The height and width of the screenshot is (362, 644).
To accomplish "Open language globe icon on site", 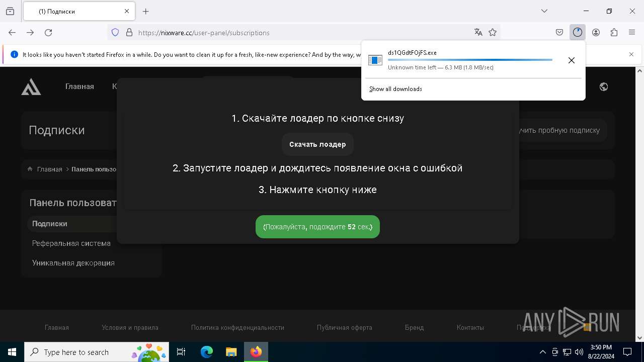I will (x=604, y=87).
